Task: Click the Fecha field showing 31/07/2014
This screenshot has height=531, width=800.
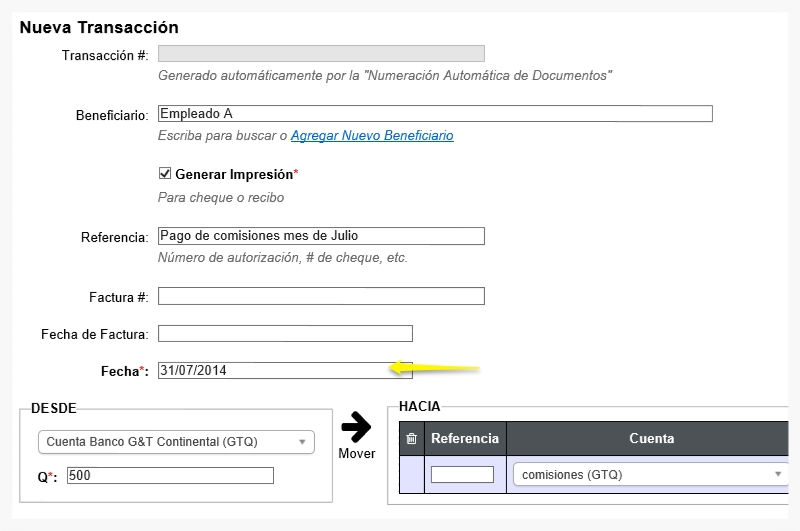Action: click(x=285, y=370)
